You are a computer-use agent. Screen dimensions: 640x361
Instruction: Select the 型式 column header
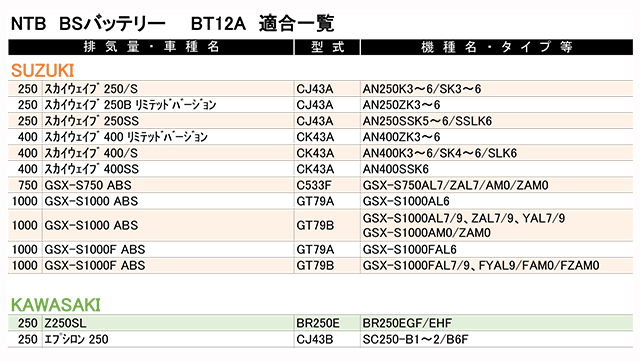(x=327, y=47)
